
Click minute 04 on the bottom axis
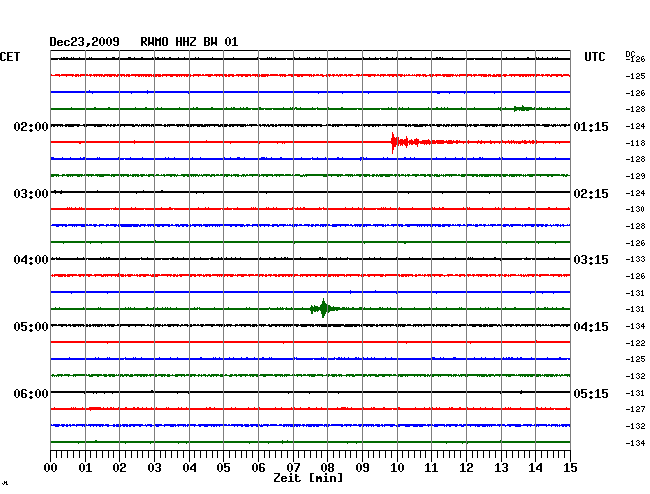click(x=189, y=468)
